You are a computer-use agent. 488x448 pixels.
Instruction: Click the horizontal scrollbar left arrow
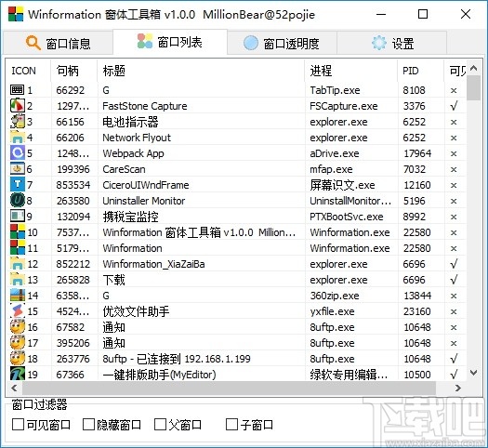coord(14,388)
